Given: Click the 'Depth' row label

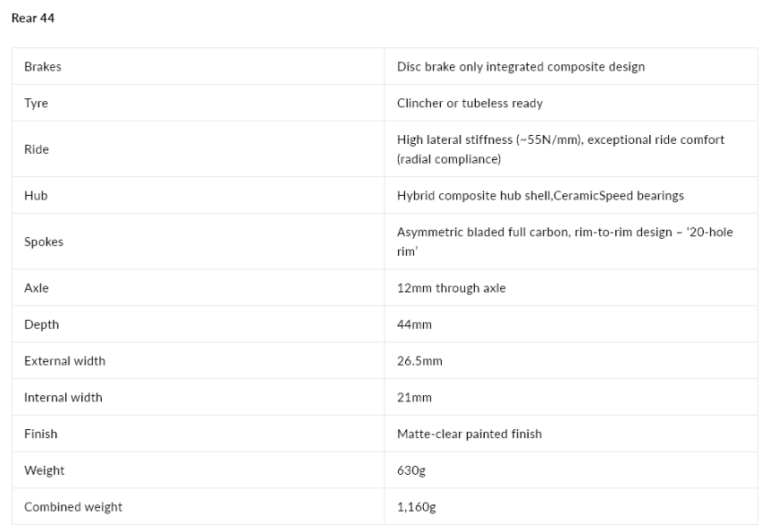Looking at the screenshot, I should (x=41, y=325).
